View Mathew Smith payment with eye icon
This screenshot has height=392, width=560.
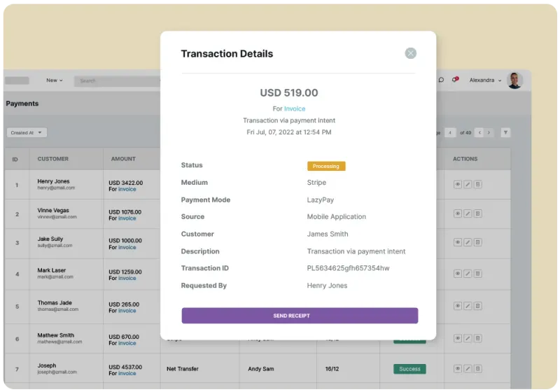[x=458, y=338]
